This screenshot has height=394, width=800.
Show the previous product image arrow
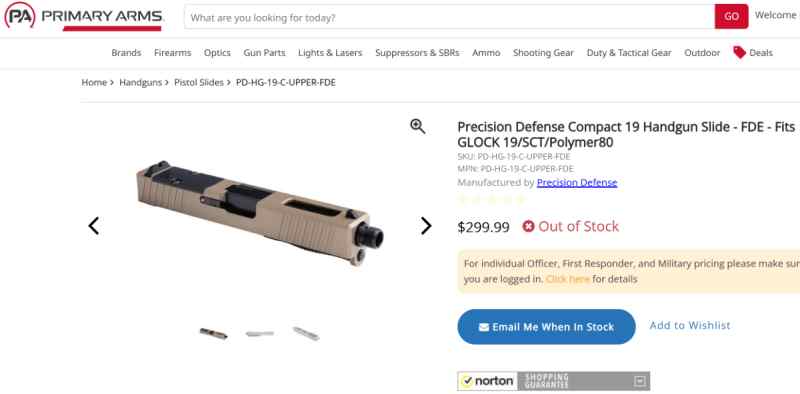93,226
